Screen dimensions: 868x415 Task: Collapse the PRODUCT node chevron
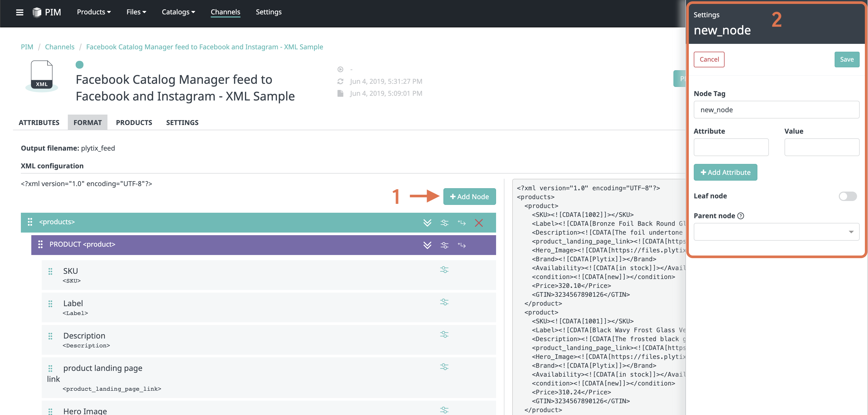(427, 245)
